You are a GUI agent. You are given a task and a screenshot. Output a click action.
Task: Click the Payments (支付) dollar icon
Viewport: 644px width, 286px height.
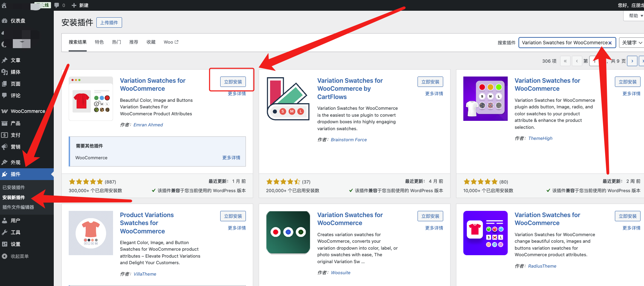point(5,135)
